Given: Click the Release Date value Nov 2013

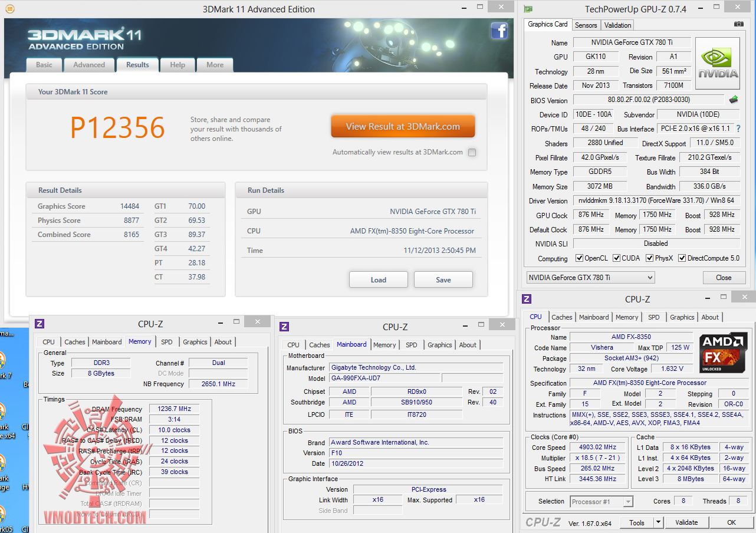Looking at the screenshot, I should coord(596,85).
